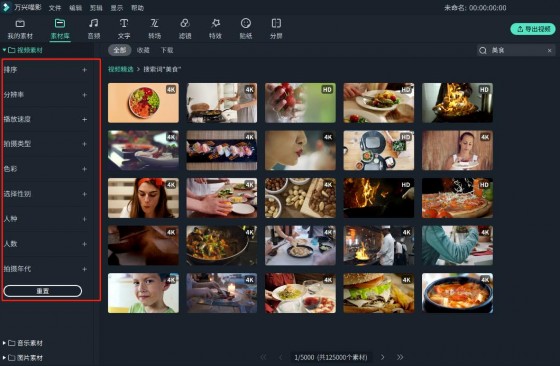The image size is (560, 366).
Task: Open the 帮助 menu
Action: click(138, 8)
